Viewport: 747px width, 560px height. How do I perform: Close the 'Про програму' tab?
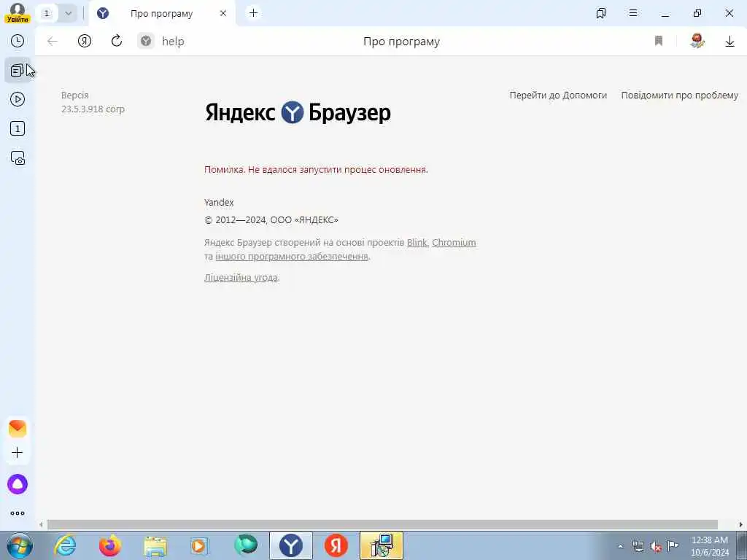223,13
